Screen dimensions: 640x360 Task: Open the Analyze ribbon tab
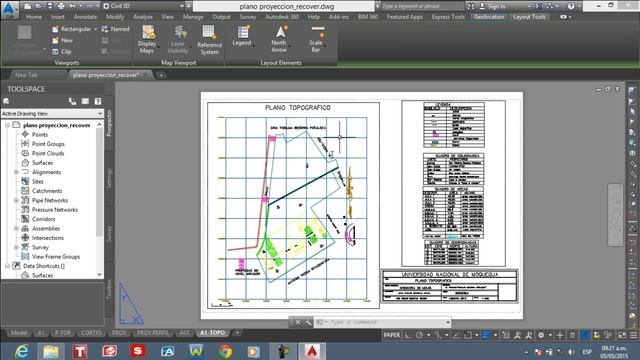click(143, 17)
